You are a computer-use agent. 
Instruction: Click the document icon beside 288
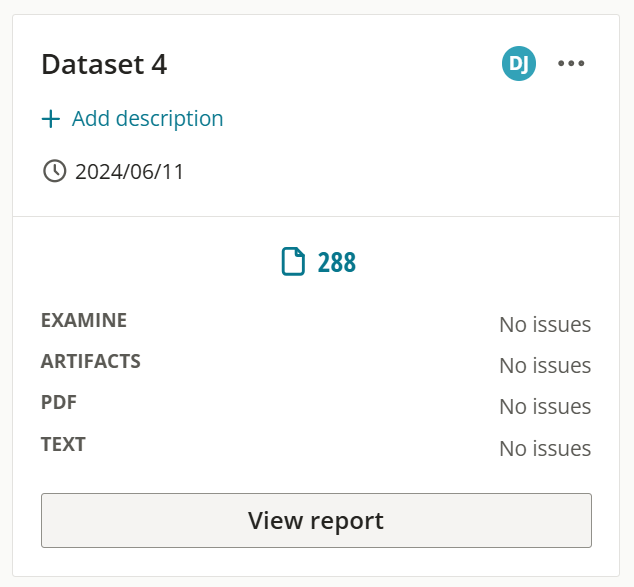point(293,262)
